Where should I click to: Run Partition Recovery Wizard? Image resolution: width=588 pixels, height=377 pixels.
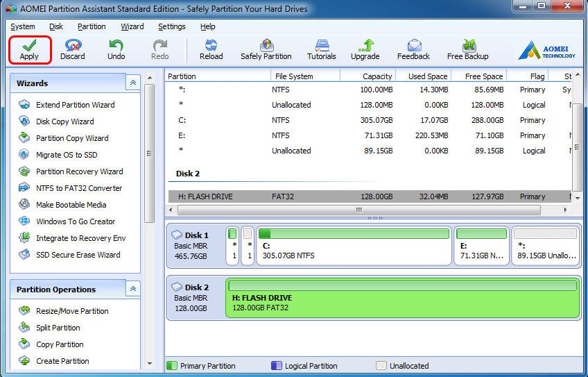point(71,171)
